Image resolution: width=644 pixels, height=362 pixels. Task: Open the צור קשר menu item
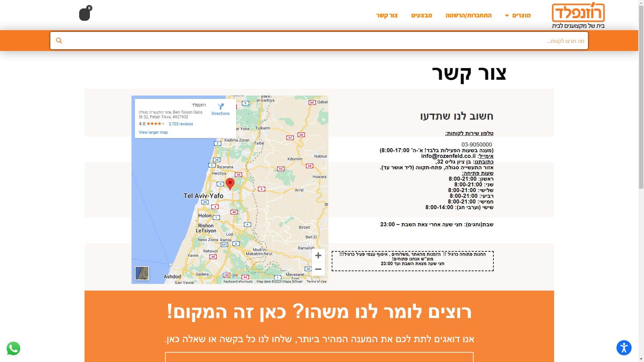click(387, 15)
